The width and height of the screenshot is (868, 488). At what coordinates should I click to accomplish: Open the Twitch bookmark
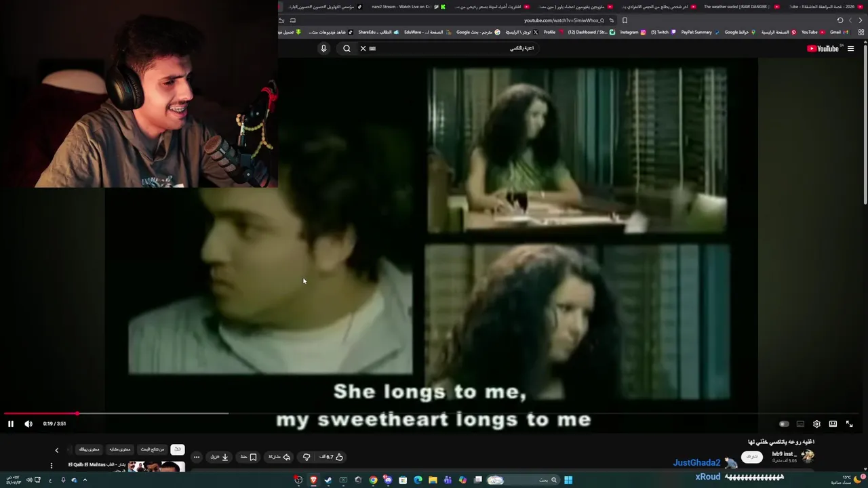point(663,32)
